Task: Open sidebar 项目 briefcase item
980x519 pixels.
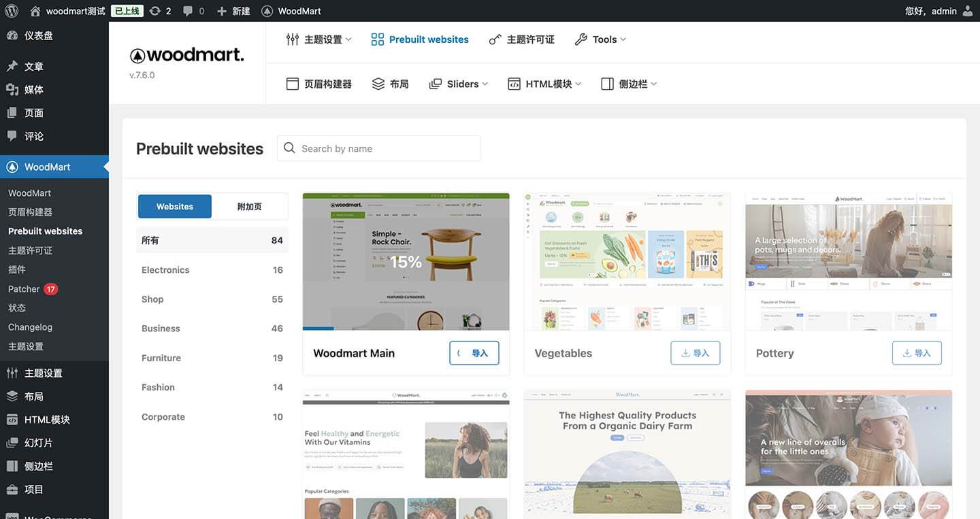Action: (54, 489)
